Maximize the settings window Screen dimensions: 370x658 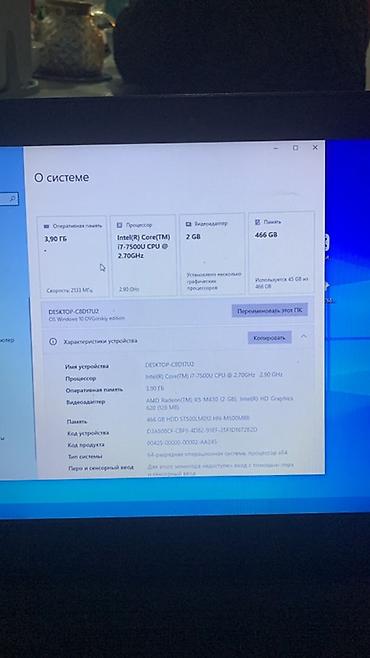(295, 148)
